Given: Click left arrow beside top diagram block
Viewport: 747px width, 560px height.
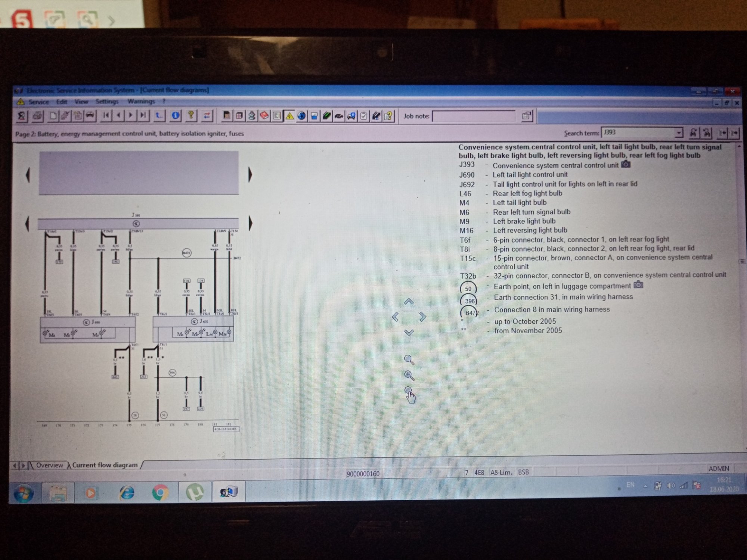Looking at the screenshot, I should 28,175.
